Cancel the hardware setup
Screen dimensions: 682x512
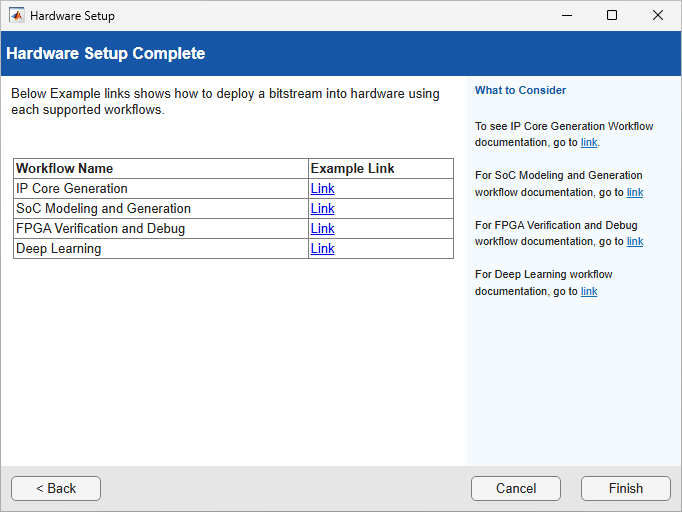tap(516, 488)
